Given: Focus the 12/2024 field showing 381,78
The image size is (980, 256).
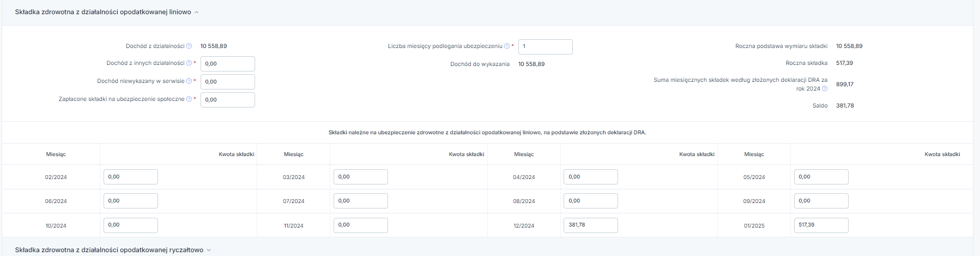Looking at the screenshot, I should point(591,225).
